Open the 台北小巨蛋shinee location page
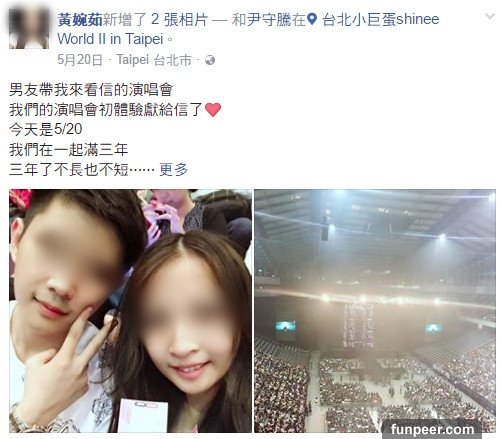The height and width of the screenshot is (439, 502). [x=381, y=19]
